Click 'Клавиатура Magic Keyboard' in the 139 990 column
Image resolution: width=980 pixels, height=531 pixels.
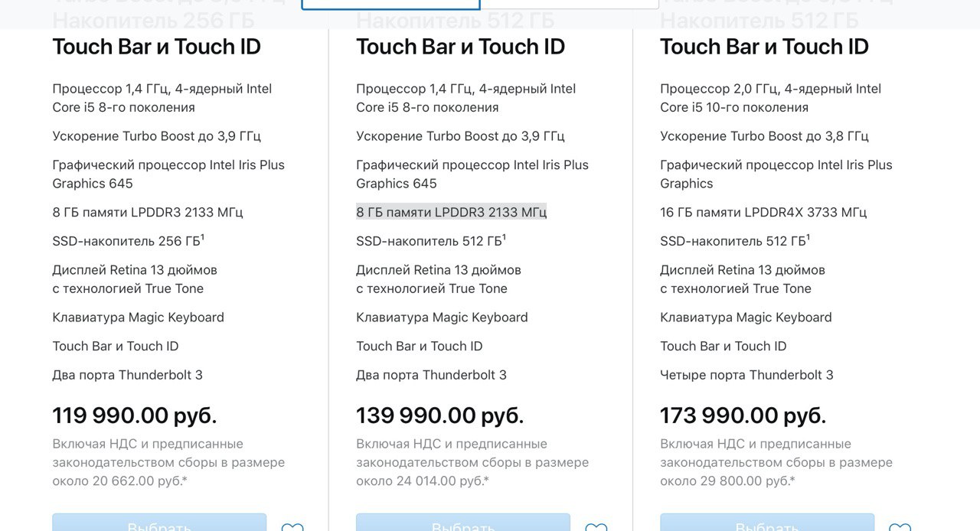click(442, 318)
